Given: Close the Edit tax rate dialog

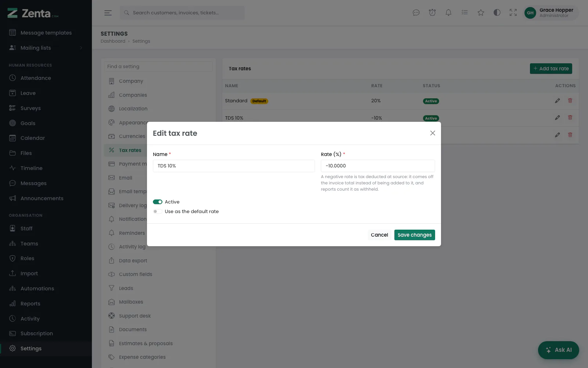Looking at the screenshot, I should (433, 133).
